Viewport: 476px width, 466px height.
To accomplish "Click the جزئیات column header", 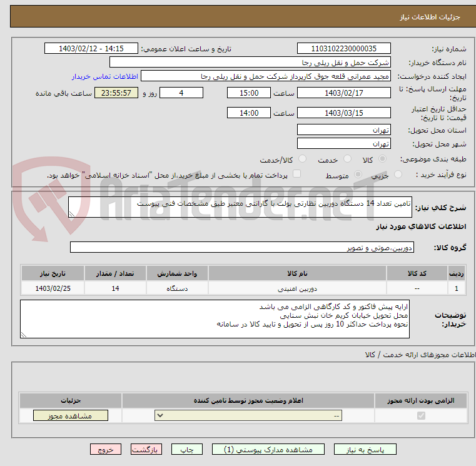I will pyautogui.click(x=71, y=400).
